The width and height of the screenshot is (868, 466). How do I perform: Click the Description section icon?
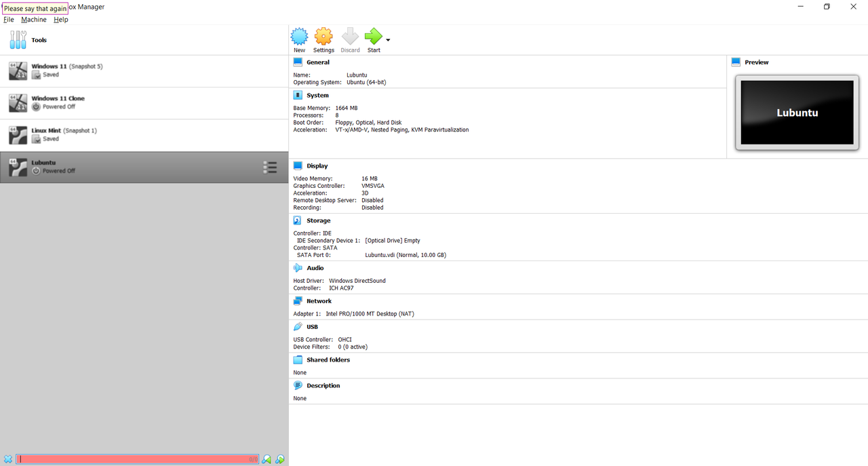pos(298,385)
